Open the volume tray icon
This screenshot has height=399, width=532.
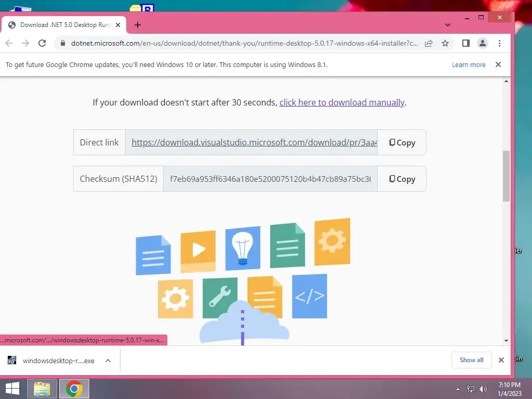[x=483, y=389]
